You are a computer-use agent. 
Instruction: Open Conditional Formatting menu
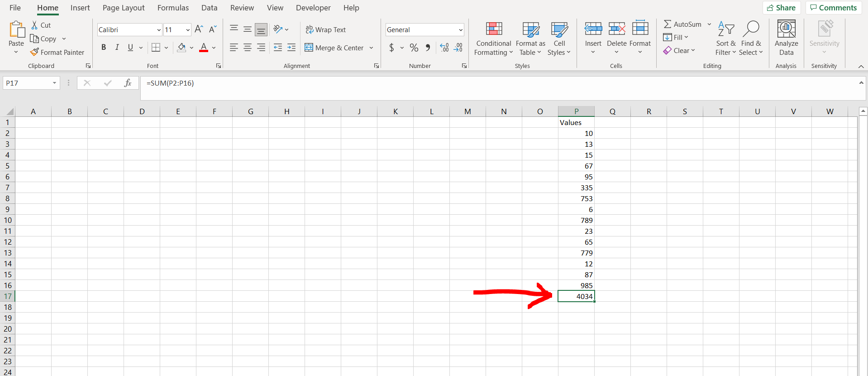pos(494,39)
